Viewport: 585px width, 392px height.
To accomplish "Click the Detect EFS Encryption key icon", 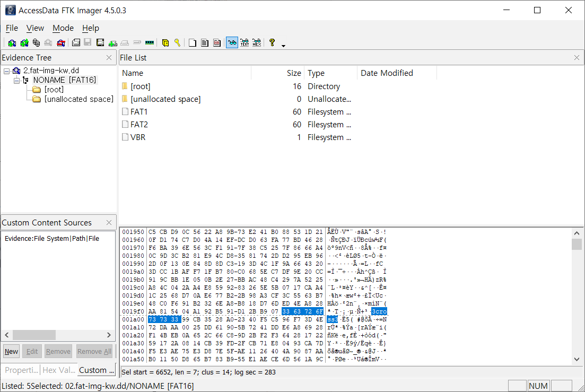I will click(x=177, y=42).
